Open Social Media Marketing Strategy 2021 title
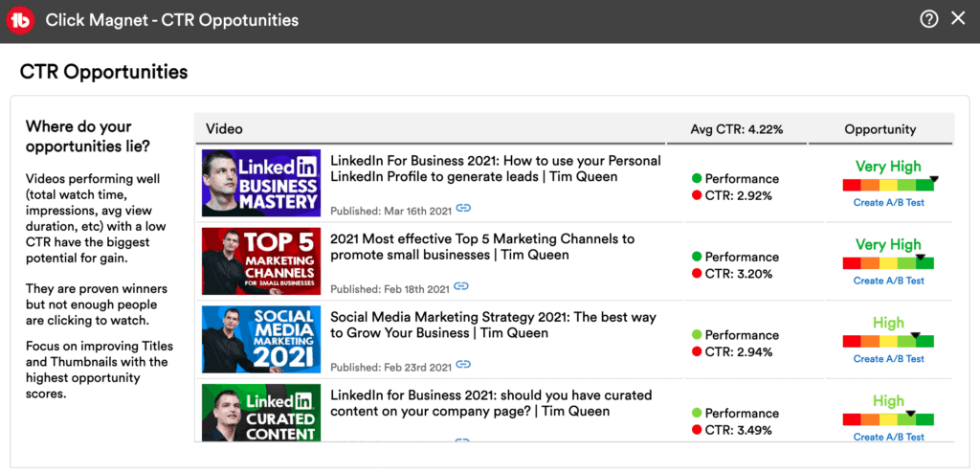The height and width of the screenshot is (473, 980). coord(495,325)
